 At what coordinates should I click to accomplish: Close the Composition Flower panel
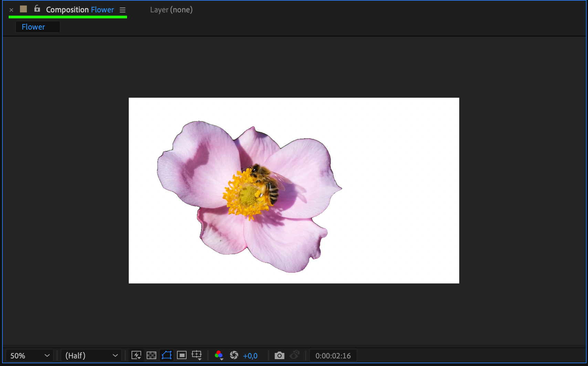click(x=11, y=10)
